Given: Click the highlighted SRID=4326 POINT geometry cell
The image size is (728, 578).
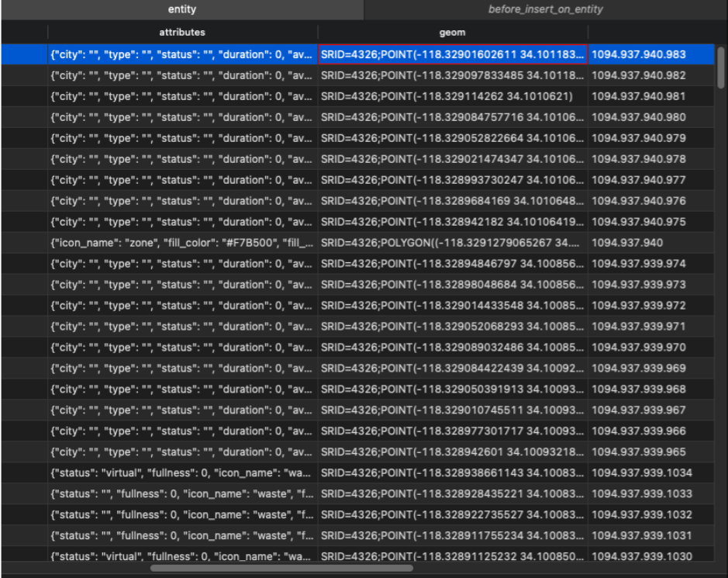Looking at the screenshot, I should (452, 55).
